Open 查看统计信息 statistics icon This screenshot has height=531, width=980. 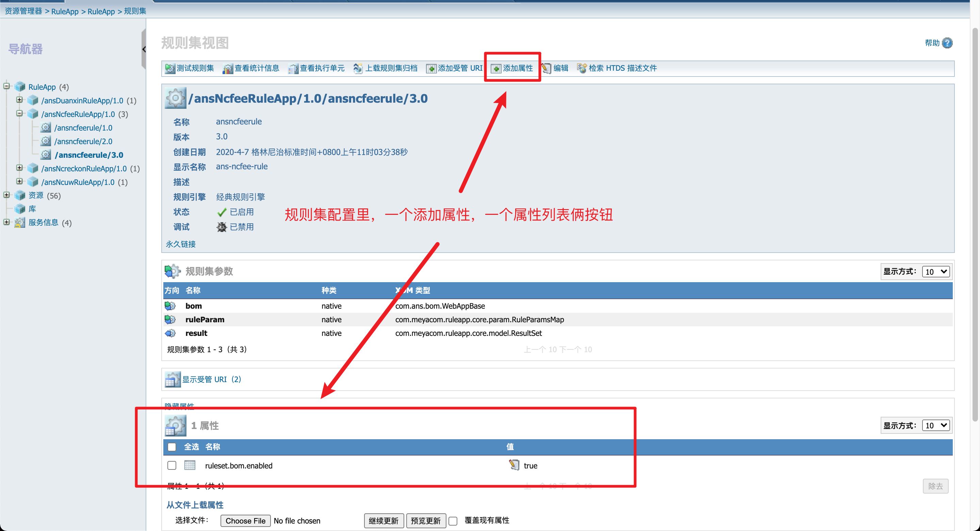pyautogui.click(x=228, y=68)
